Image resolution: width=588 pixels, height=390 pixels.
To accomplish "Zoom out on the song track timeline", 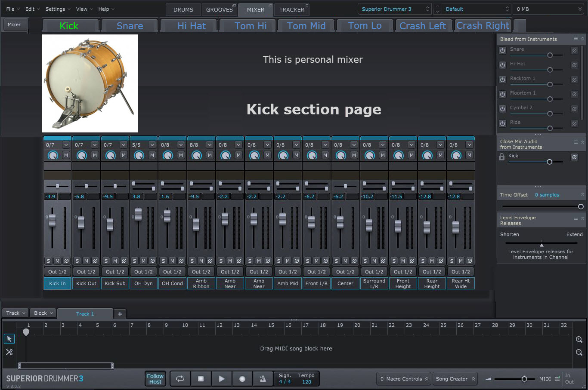I will [579, 352].
